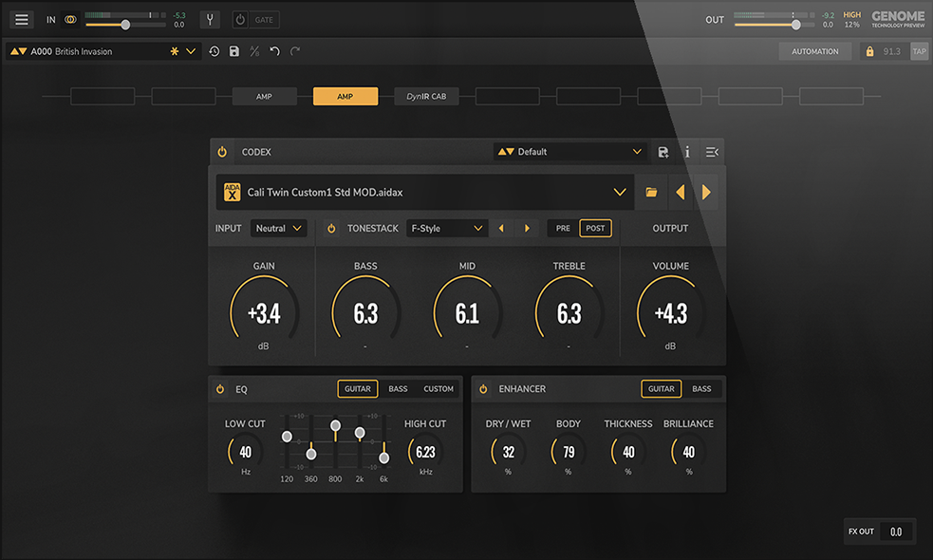The height and width of the screenshot is (560, 933).
Task: Click the last empty chain slot
Action: [x=831, y=97]
